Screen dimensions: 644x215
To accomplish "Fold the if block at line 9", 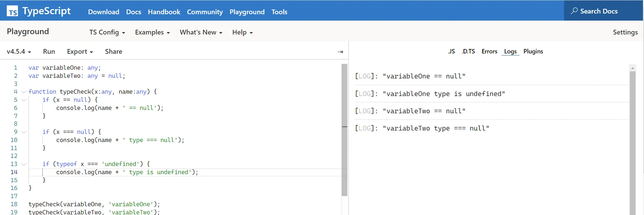I will click(x=24, y=132).
